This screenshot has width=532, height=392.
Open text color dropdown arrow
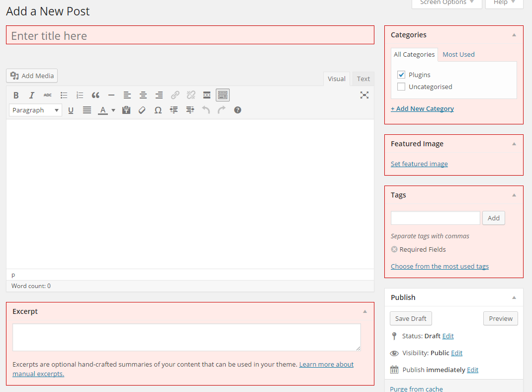[x=113, y=110]
